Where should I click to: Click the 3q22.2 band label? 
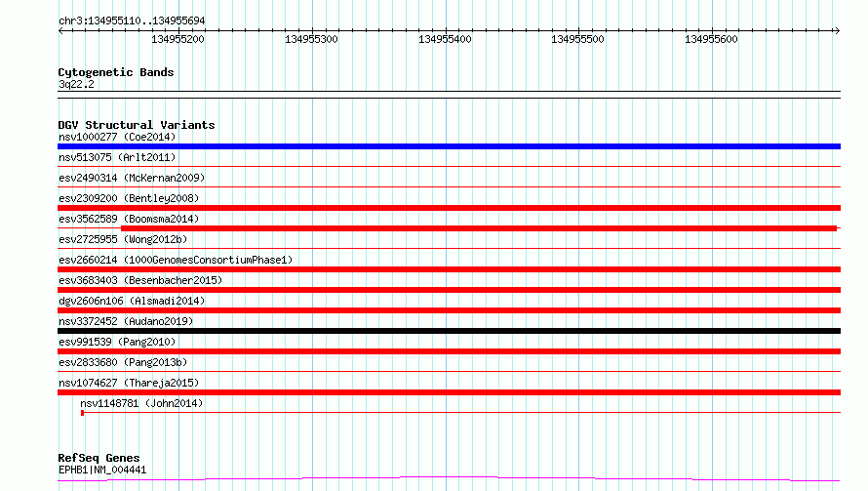[x=76, y=84]
